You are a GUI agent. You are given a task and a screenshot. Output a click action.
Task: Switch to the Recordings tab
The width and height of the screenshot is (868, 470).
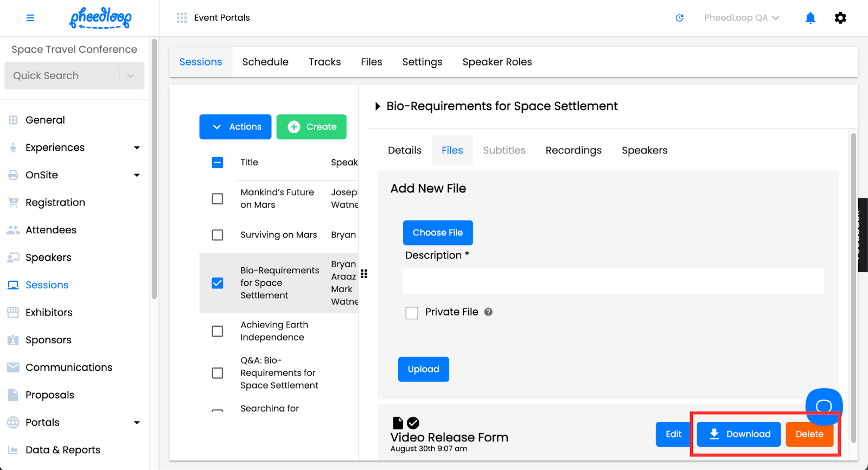tap(573, 150)
